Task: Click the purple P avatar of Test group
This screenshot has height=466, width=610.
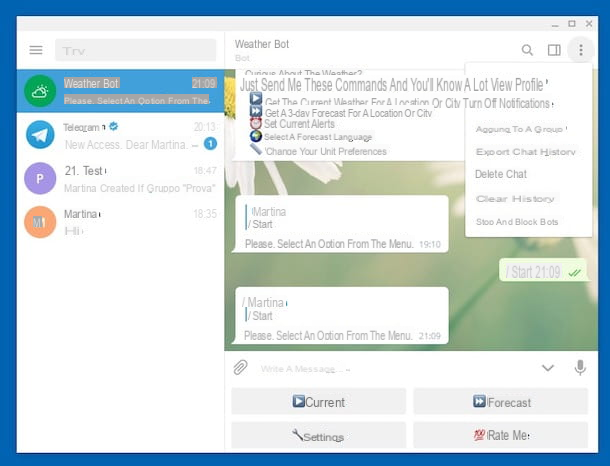Action: pyautogui.click(x=40, y=178)
